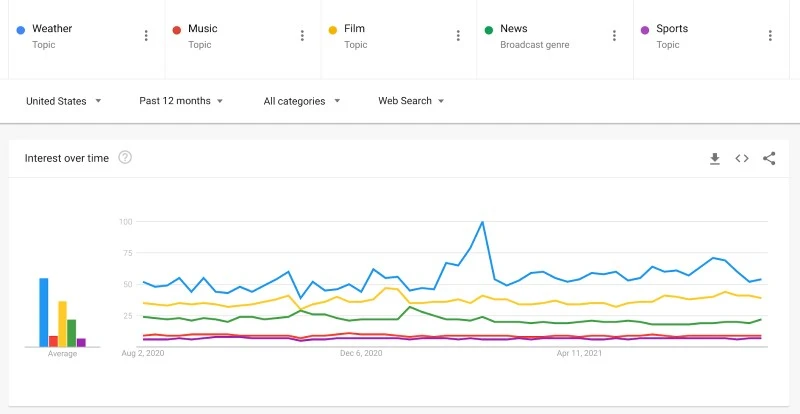
Task: Expand the United States region dropdown
Action: click(64, 101)
